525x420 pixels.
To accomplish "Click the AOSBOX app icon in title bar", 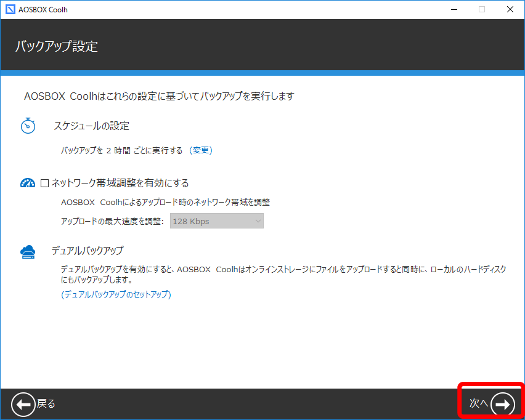I will (10, 9).
